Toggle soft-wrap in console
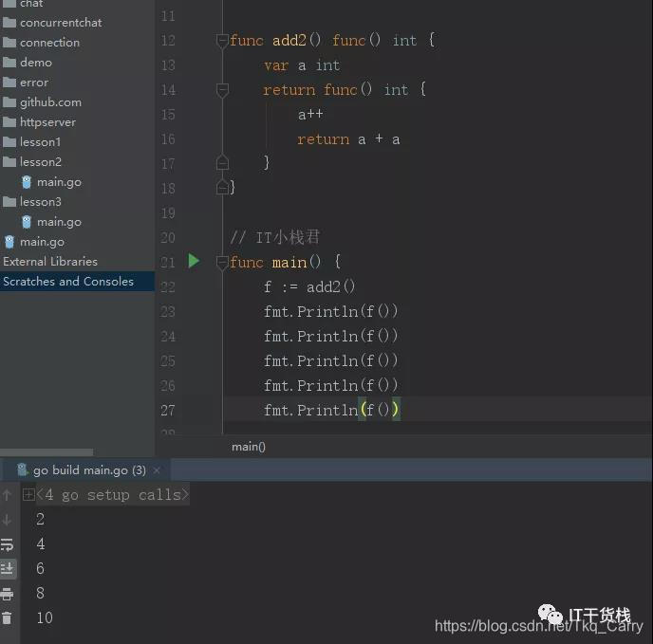653x644 pixels. tap(7, 544)
